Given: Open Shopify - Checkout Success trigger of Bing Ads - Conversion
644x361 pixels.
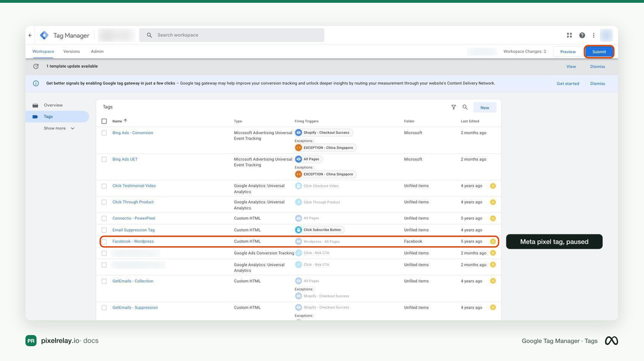Looking at the screenshot, I should (324, 133).
